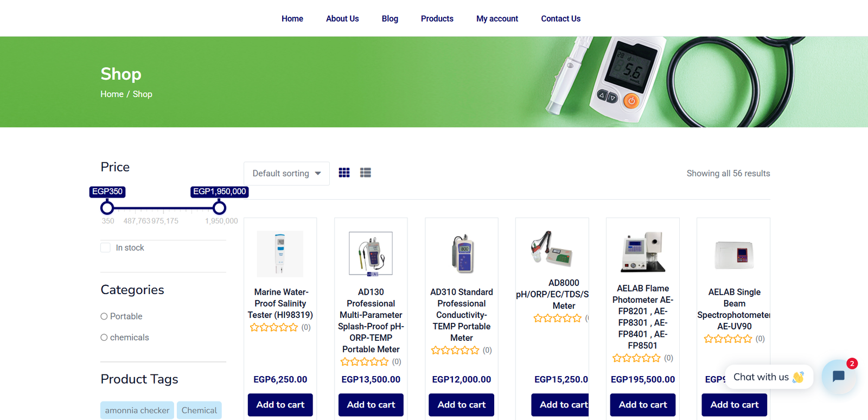Screen dimensions: 868x420
Task: Add AELAB Flame Photometer to cart
Action: tap(643, 405)
